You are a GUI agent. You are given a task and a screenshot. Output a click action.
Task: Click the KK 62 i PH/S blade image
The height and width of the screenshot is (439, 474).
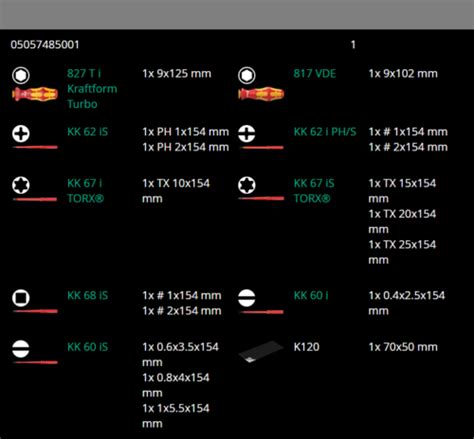click(x=261, y=147)
